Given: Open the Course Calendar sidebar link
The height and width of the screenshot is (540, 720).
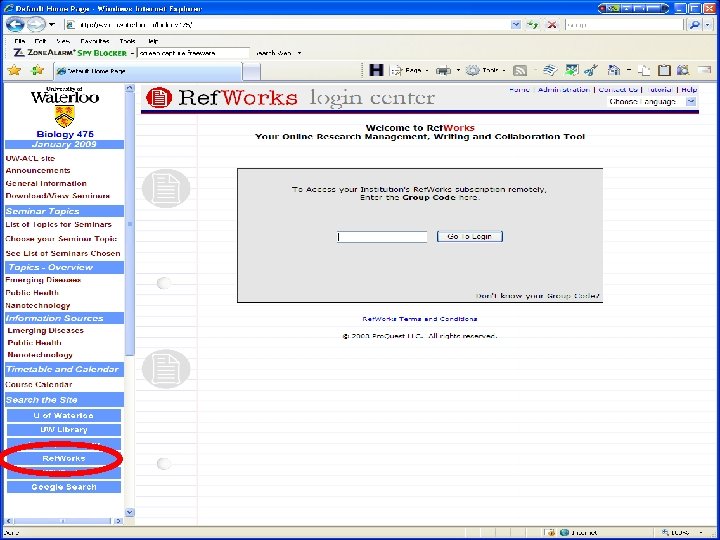Looking at the screenshot, I should [39, 384].
